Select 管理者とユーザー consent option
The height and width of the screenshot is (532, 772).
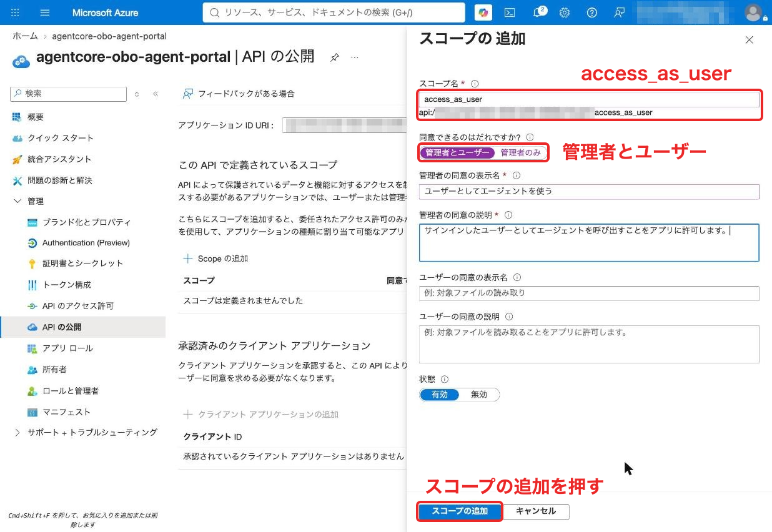pos(457,152)
